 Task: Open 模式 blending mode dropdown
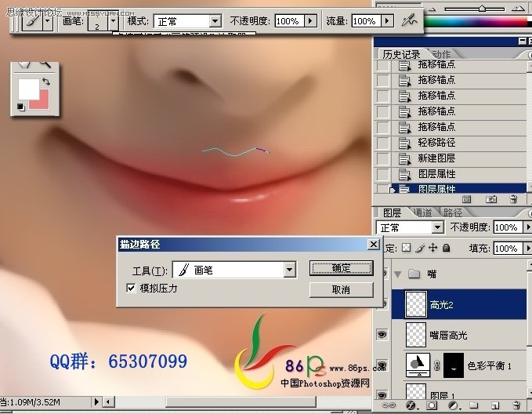(x=215, y=21)
